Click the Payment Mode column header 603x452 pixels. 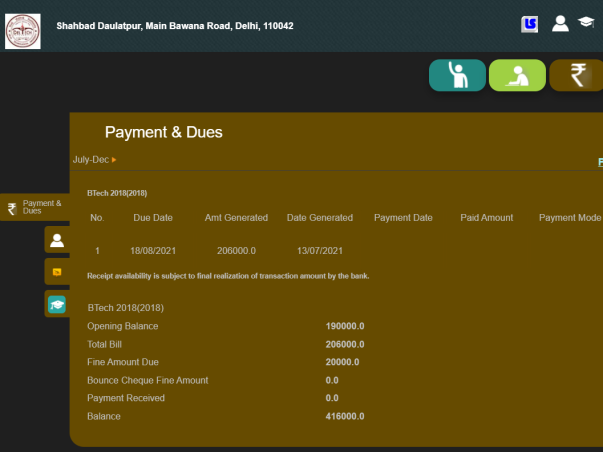pos(570,218)
